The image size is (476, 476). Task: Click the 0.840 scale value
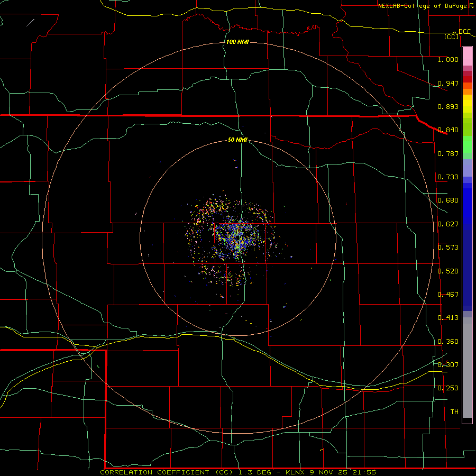(x=448, y=130)
